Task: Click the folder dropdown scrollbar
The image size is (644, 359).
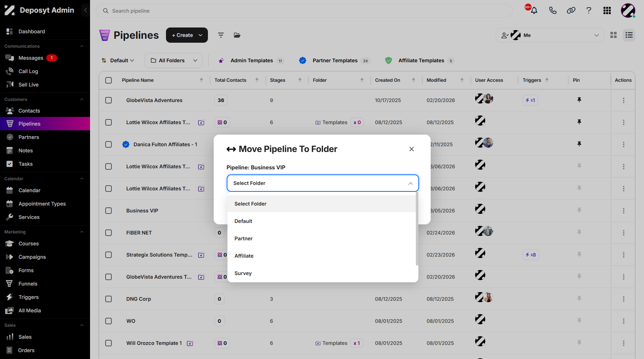Action: [x=417, y=229]
